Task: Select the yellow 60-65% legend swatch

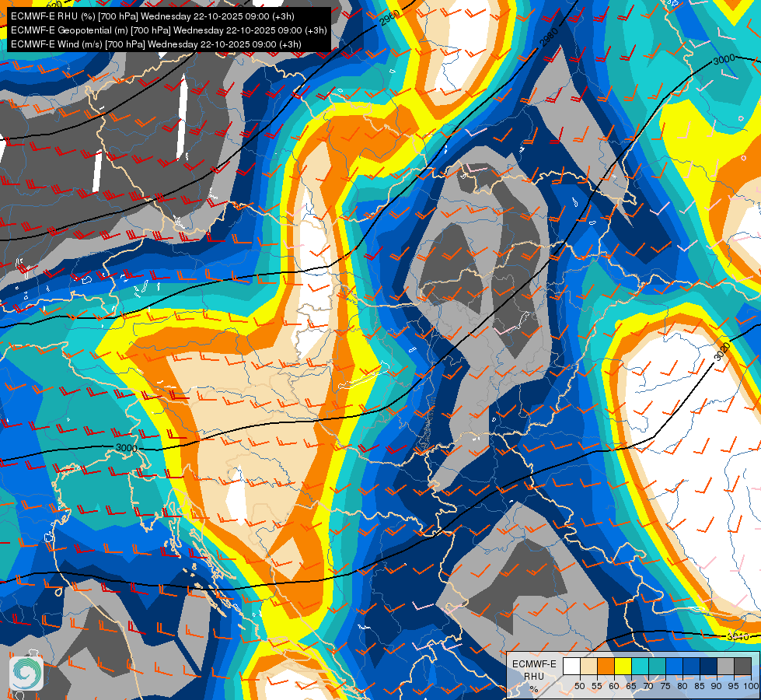Action: (x=623, y=666)
